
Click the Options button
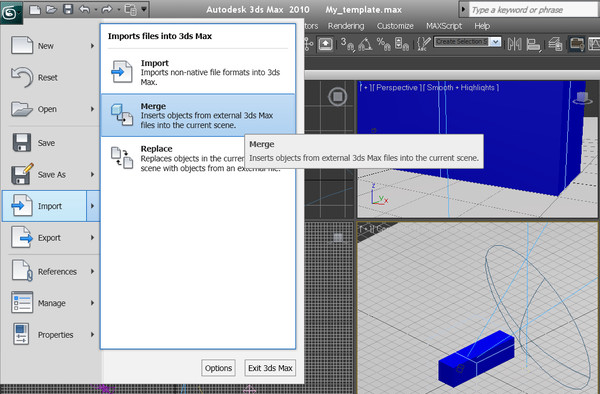218,368
